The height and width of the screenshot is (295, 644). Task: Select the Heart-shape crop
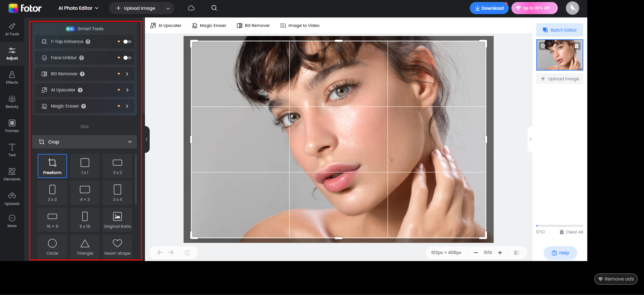point(117,247)
